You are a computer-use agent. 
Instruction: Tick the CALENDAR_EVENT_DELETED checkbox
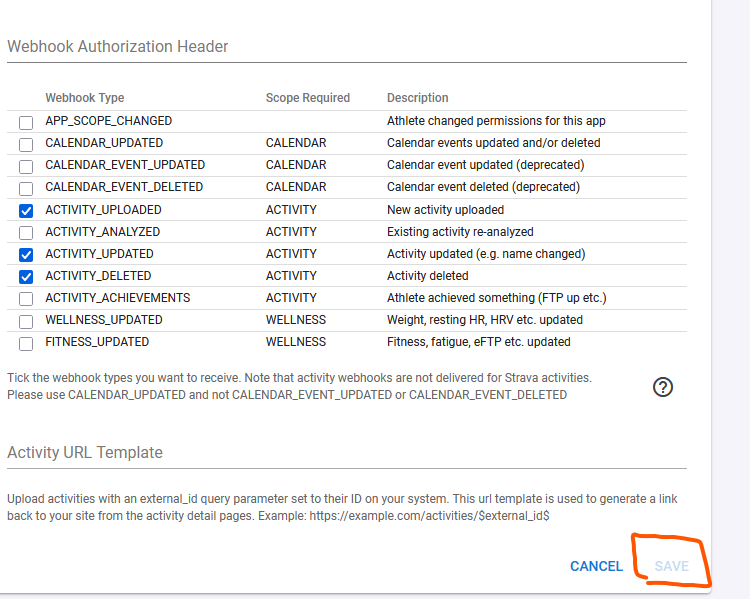coord(26,188)
